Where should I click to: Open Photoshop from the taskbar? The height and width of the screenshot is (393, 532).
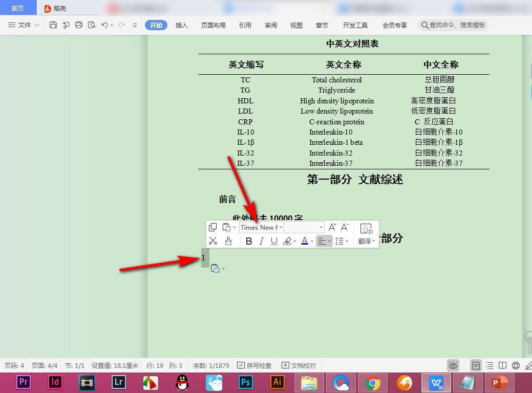[x=246, y=382]
